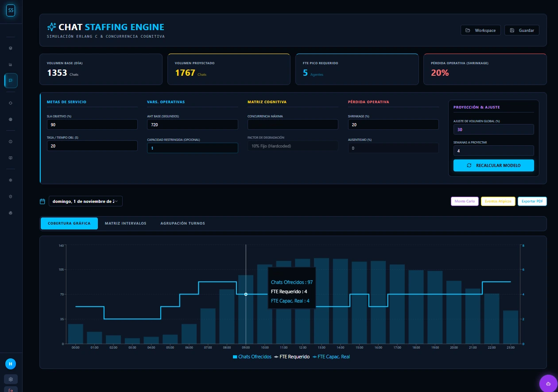Open Eventos Atípicos
Screen dimensions: 558x392
(498, 201)
